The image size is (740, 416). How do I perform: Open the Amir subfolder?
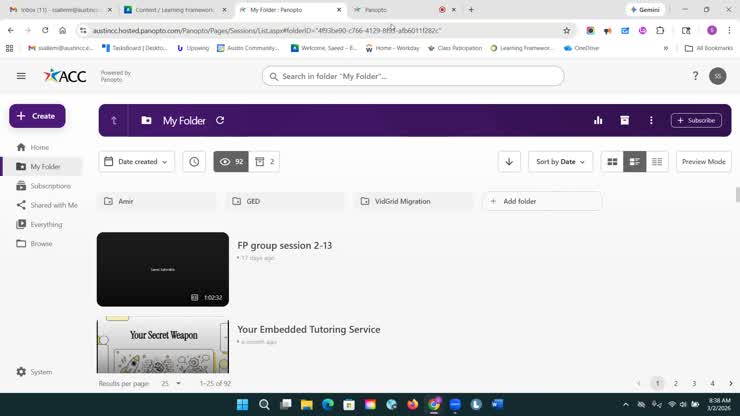tap(157, 201)
